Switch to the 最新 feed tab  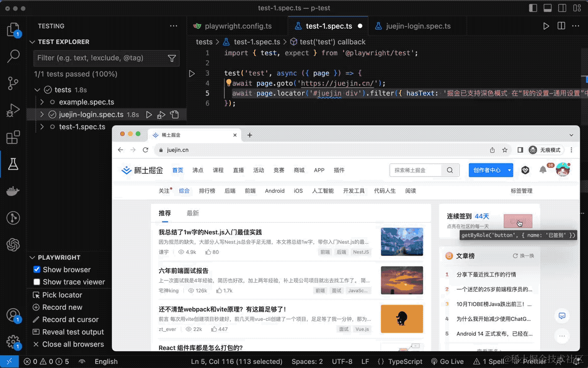click(193, 213)
